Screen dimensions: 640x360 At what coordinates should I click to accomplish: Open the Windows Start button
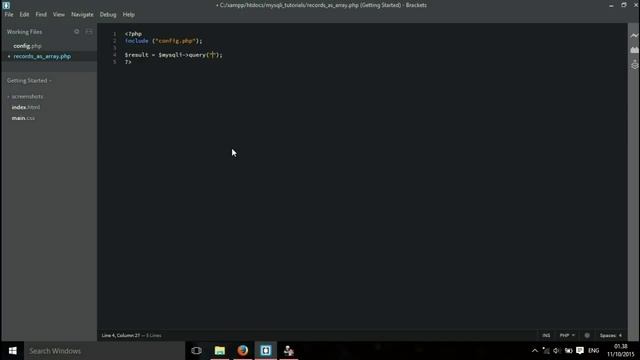(12, 351)
